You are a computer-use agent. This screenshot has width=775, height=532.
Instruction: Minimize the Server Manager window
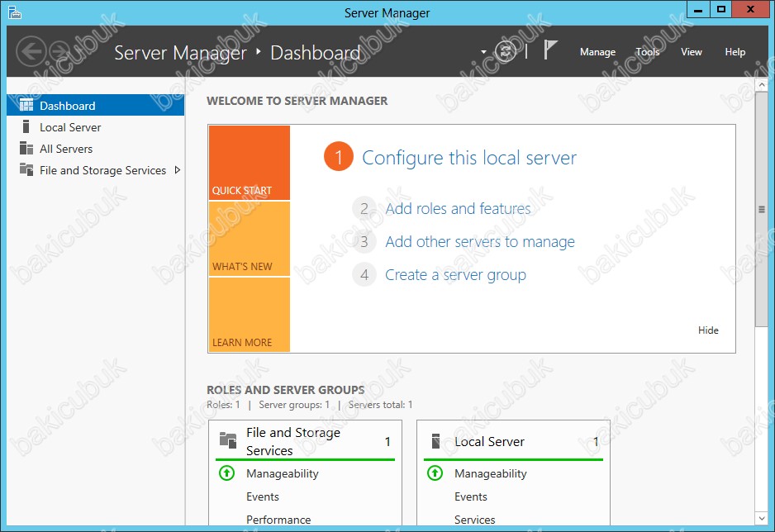click(x=698, y=9)
